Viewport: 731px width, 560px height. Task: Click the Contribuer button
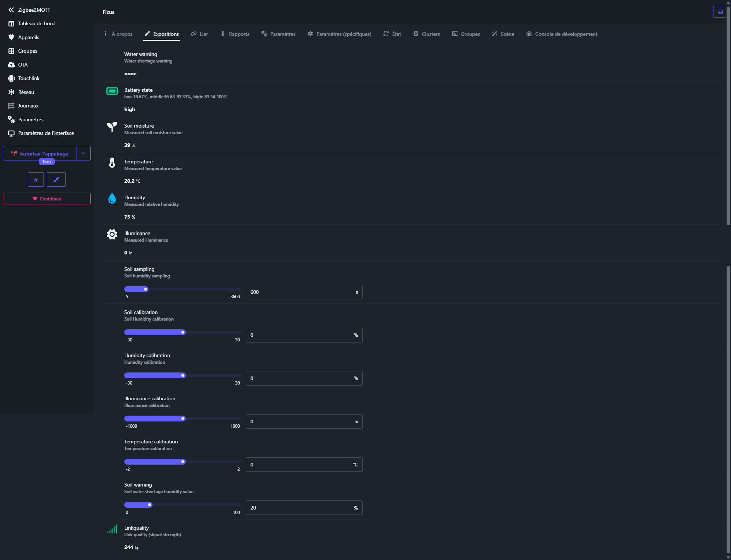(47, 198)
